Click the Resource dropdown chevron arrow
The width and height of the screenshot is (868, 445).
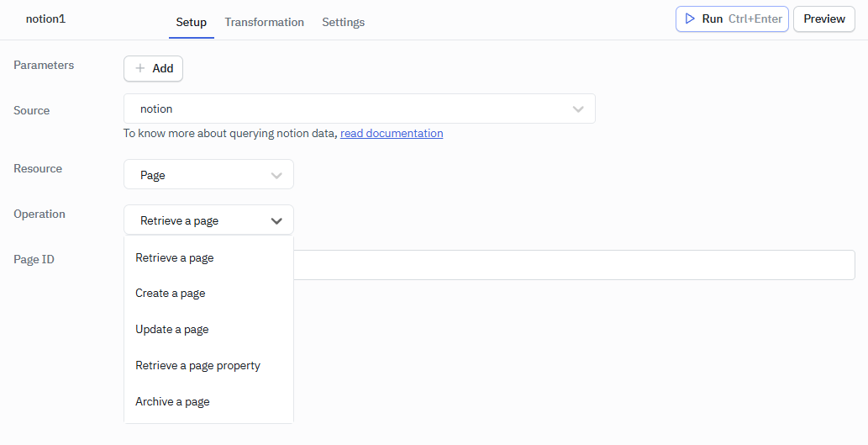coord(276,175)
